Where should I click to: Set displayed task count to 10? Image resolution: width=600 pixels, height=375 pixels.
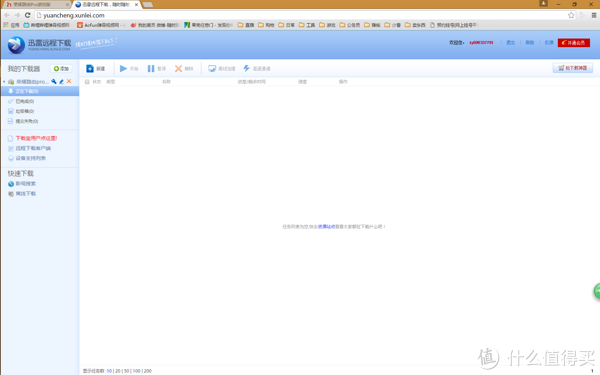point(109,371)
